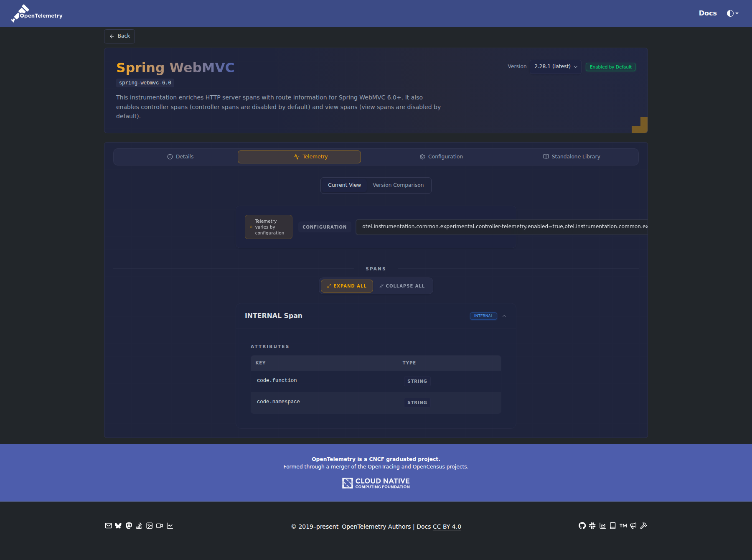Viewport: 752px width, 560px height.
Task: Click the code.function attribute key
Action: [277, 380]
